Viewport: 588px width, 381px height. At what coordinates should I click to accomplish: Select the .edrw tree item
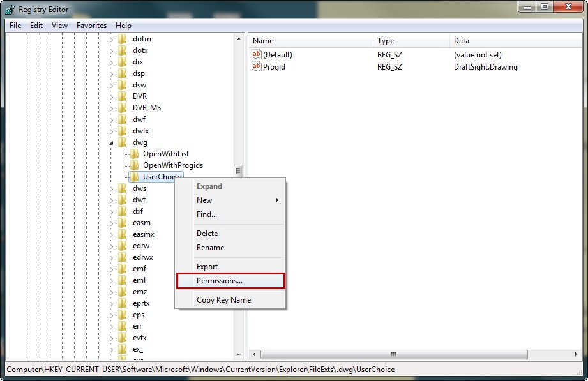coord(140,246)
